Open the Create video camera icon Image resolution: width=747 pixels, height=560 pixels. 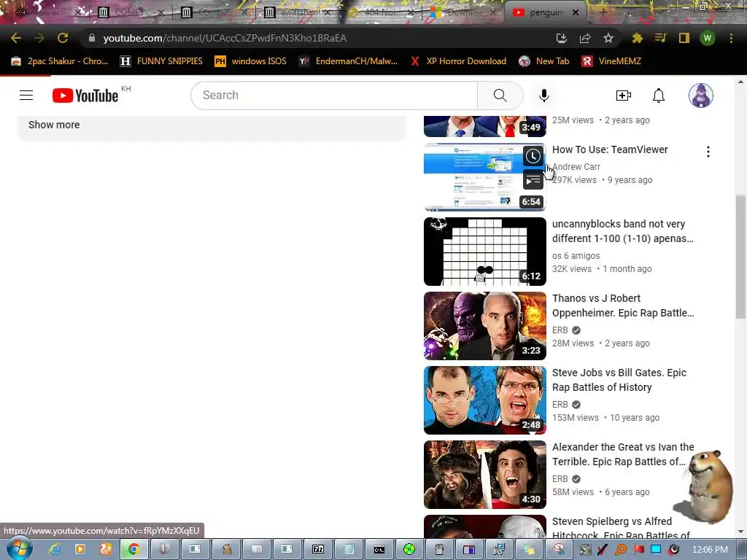(623, 96)
